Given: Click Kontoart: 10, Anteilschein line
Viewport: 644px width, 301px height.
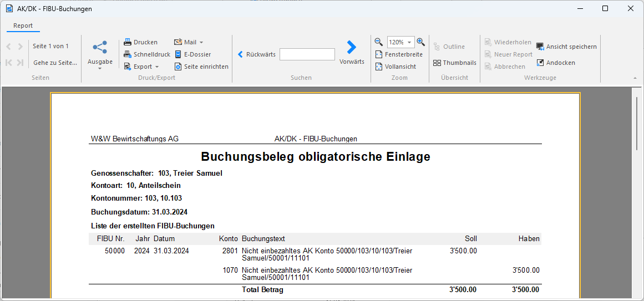Looking at the screenshot, I should pos(135,186).
